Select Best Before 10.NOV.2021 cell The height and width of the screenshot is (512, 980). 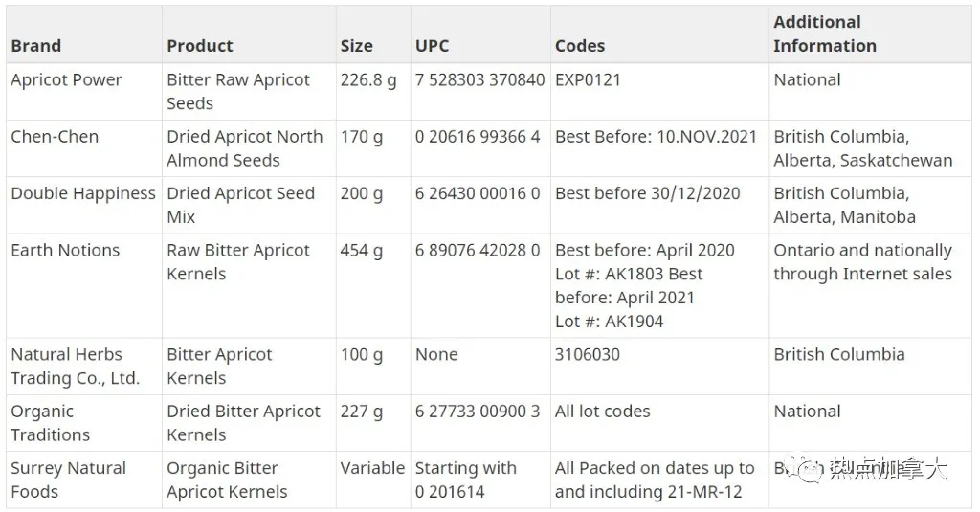659,148
